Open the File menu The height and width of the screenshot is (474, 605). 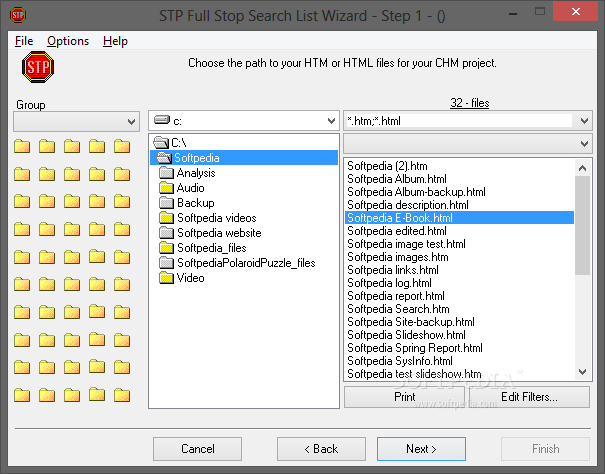(24, 41)
